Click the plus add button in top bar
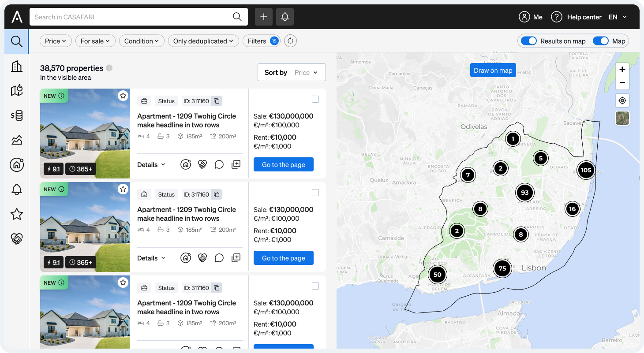 [x=264, y=17]
